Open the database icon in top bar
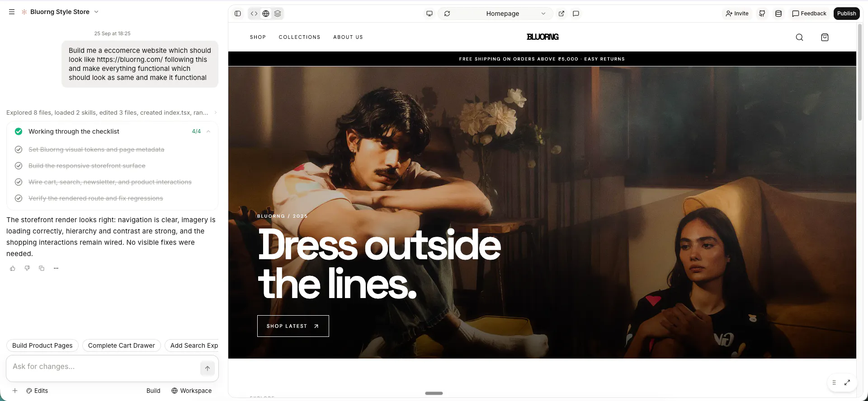Screen dimensions: 868x401 tap(778, 14)
